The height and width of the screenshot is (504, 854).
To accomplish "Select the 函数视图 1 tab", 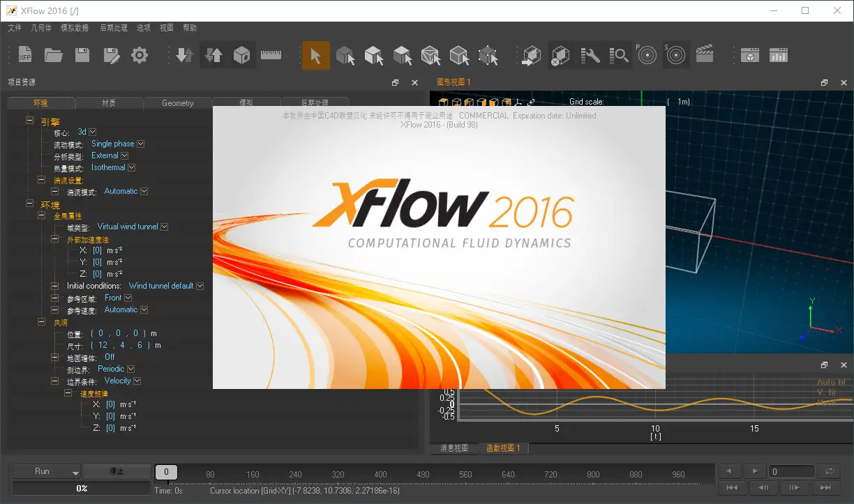I will pos(503,448).
